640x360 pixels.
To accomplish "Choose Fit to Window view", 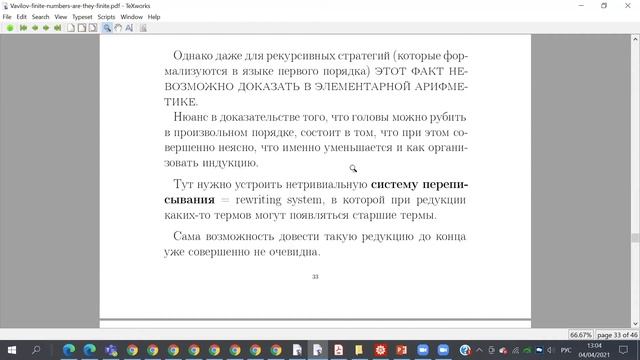I will click(93, 28).
